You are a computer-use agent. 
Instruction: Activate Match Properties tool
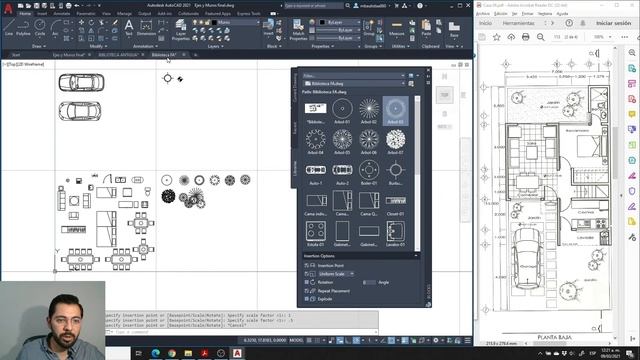coord(298,30)
